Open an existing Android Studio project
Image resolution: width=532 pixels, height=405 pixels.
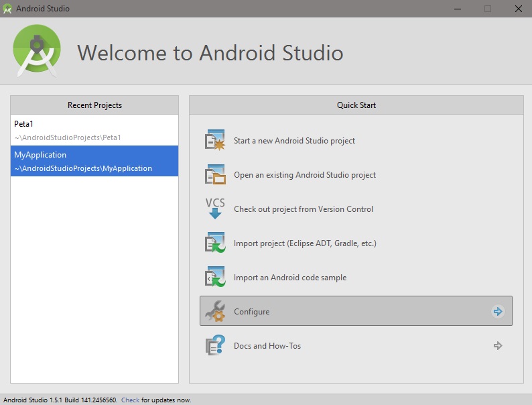(x=305, y=175)
